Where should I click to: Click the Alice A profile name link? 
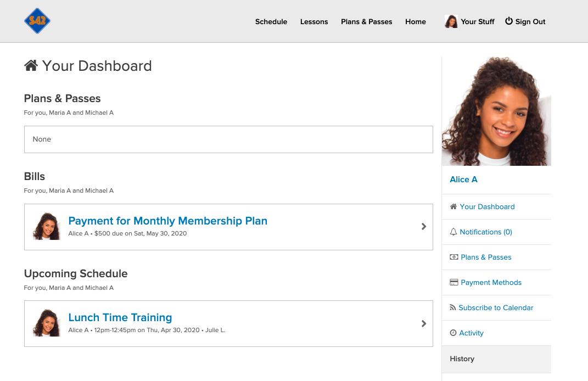coord(463,180)
